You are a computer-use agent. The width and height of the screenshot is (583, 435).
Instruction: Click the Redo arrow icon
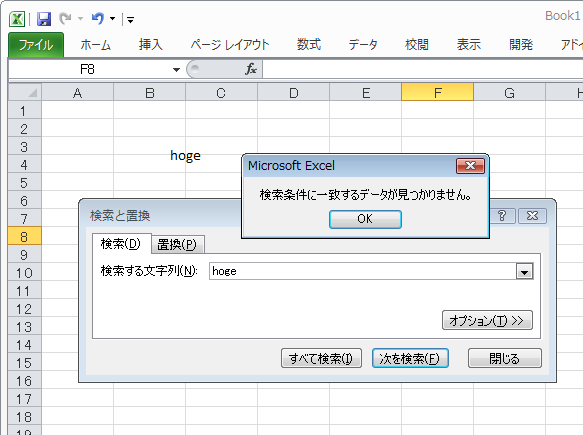[x=66, y=18]
